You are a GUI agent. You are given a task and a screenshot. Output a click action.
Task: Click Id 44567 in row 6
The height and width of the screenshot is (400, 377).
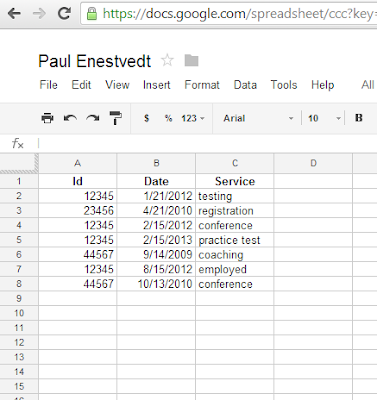[x=77, y=255]
